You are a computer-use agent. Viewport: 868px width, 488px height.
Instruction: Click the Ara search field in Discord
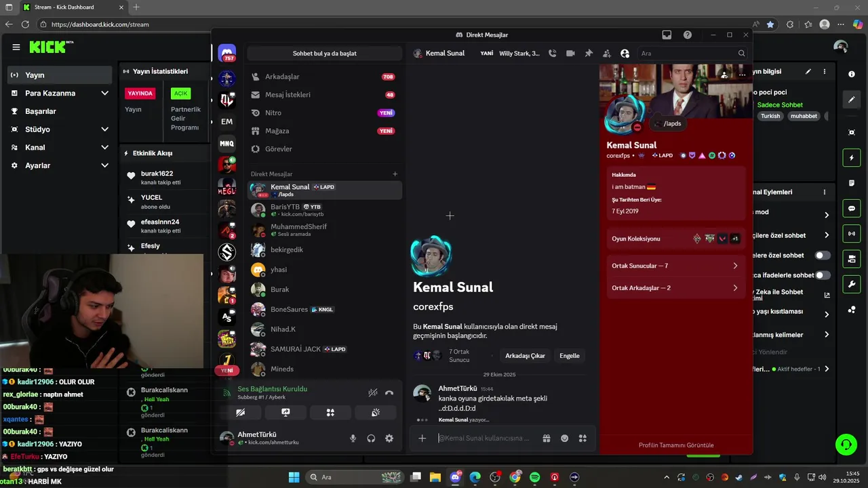point(692,54)
